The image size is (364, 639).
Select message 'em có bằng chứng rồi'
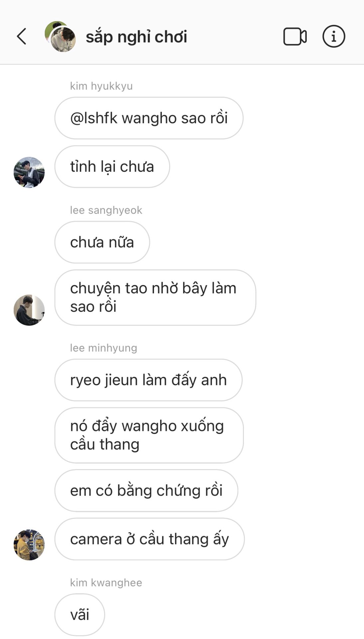(x=146, y=491)
